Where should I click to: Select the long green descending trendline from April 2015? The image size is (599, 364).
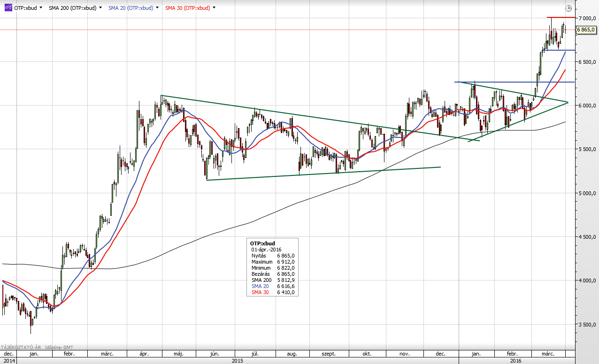tap(319, 117)
